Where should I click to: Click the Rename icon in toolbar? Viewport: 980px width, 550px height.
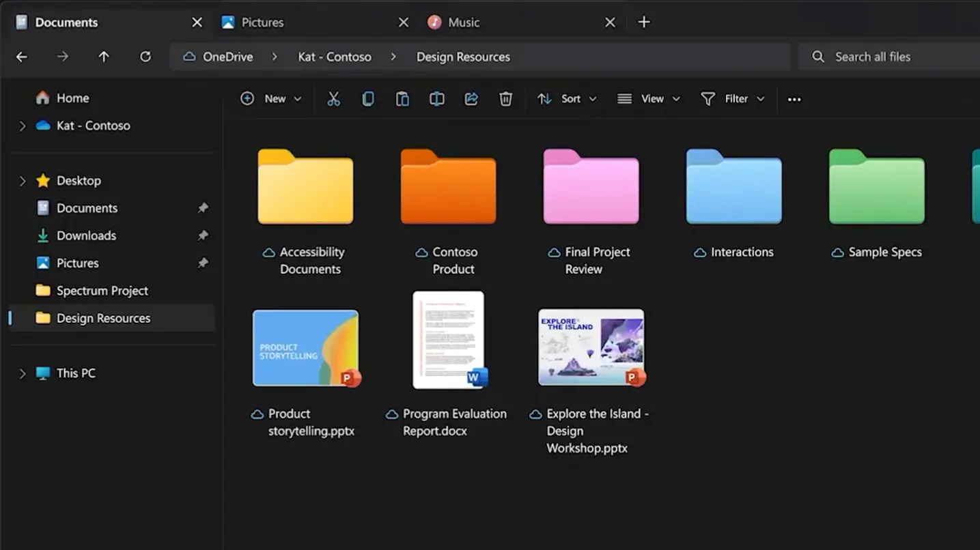437,99
